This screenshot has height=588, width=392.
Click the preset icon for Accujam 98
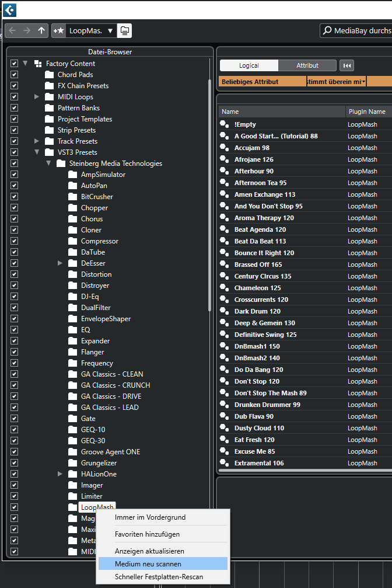point(225,148)
